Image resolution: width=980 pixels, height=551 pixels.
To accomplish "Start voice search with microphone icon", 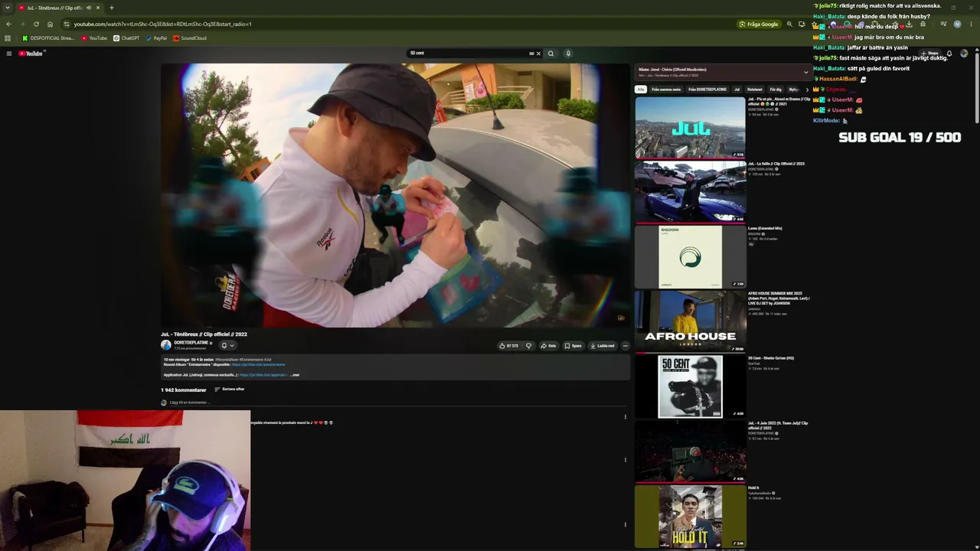I will (x=568, y=54).
